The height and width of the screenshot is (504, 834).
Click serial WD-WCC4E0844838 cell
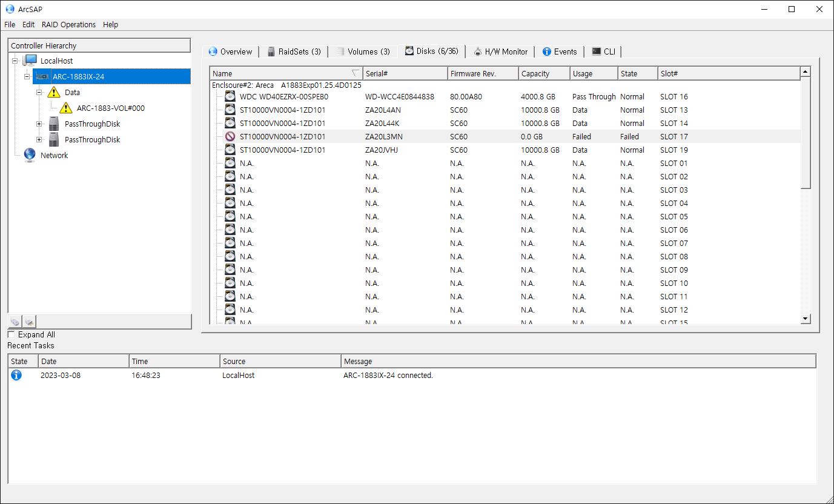tap(399, 96)
